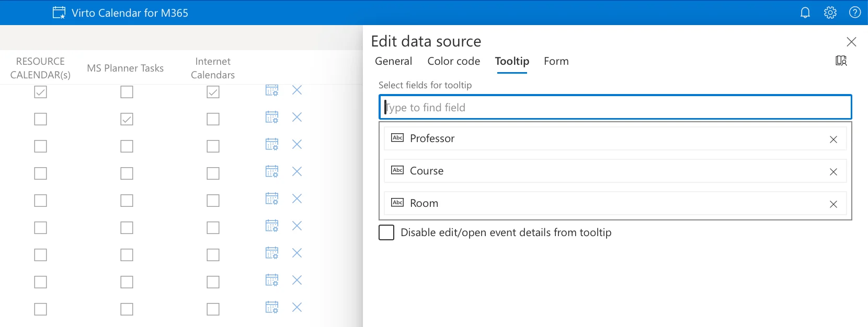Screen dimensions: 868x327
Task: Switch to the Color code tab
Action: coord(453,61)
